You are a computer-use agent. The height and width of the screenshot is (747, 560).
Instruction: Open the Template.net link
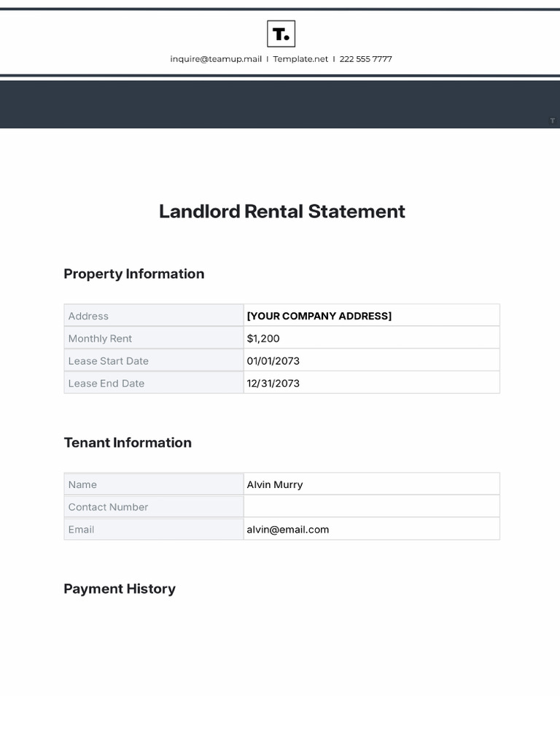[x=300, y=59]
